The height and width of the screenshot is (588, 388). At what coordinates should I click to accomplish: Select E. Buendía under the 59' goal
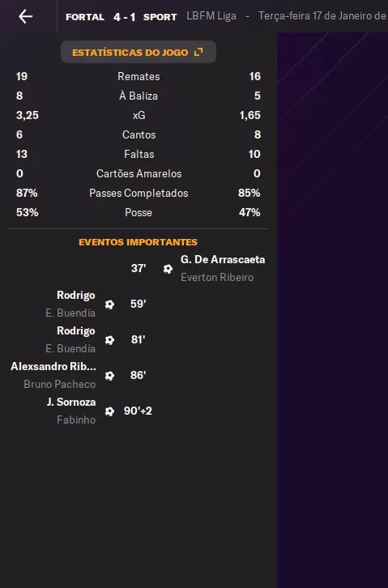tap(70, 313)
